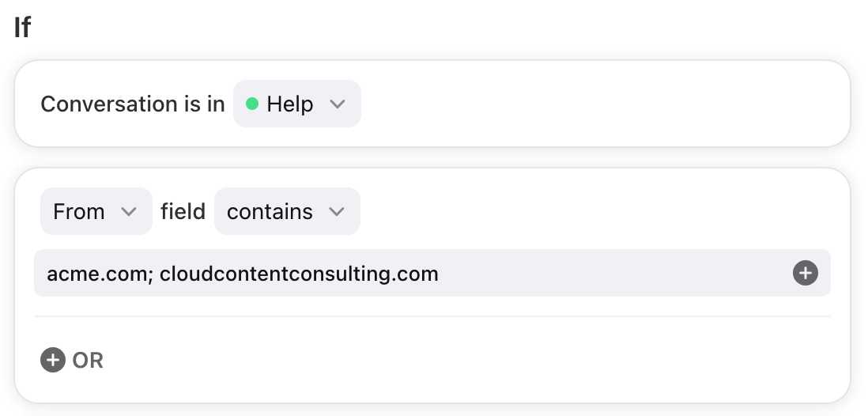
Task: Click the green dot next to Help
Action: 252,104
